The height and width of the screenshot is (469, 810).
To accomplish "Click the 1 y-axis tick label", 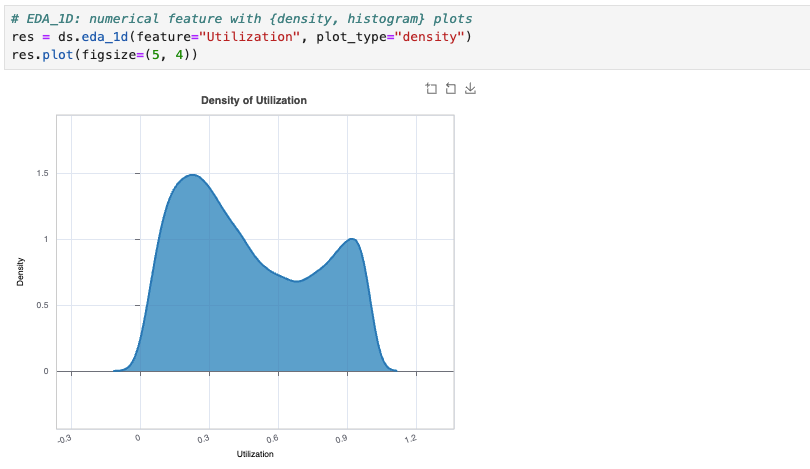I will point(46,239).
